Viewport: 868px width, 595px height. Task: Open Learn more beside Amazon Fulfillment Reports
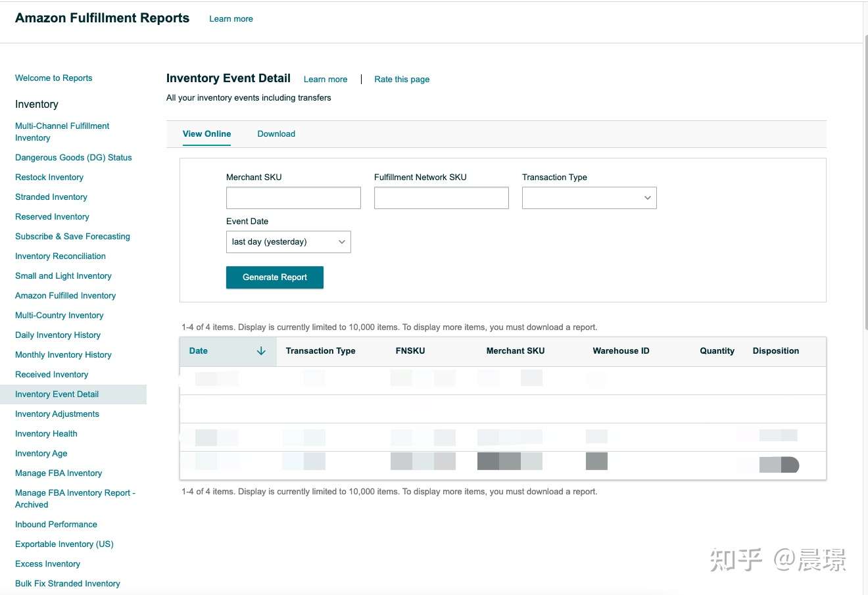[231, 19]
